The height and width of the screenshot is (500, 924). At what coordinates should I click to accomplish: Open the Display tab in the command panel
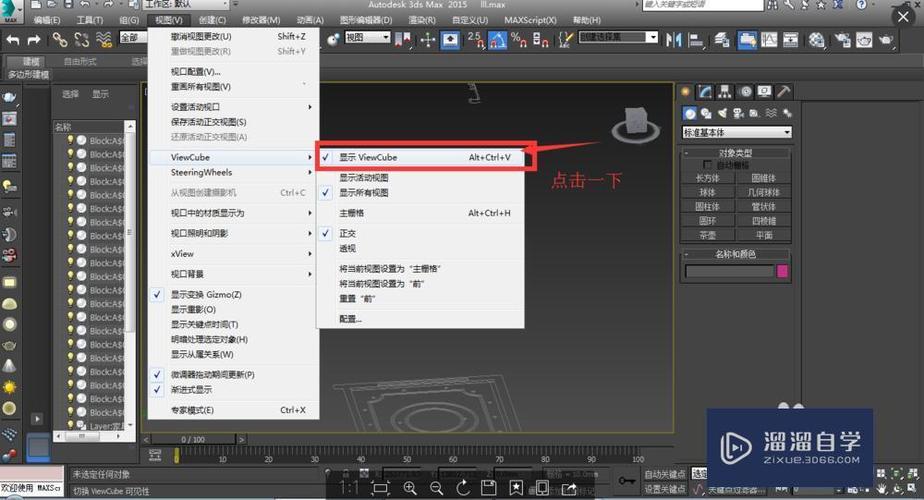point(764,91)
